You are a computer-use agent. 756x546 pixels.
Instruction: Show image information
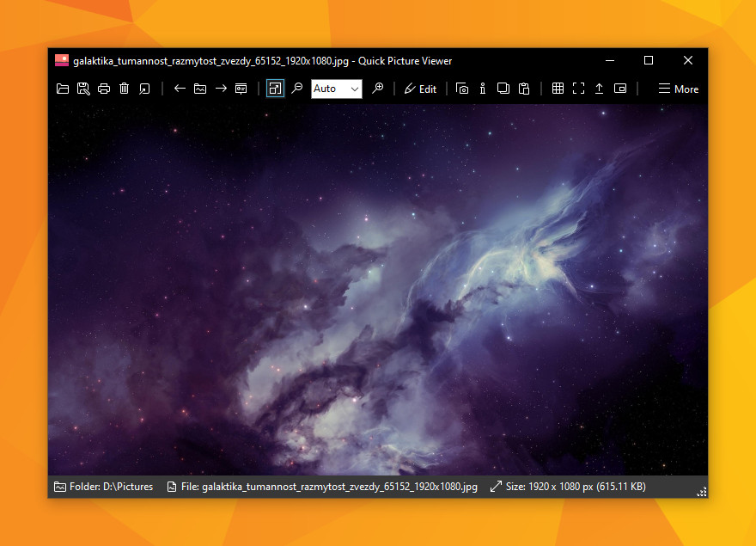pos(483,89)
